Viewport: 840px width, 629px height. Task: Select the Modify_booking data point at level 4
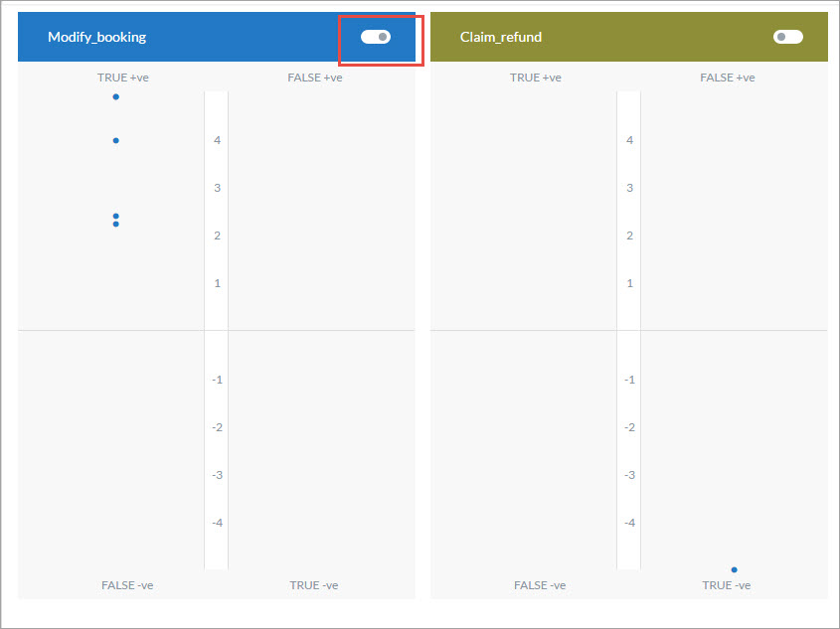click(x=116, y=140)
